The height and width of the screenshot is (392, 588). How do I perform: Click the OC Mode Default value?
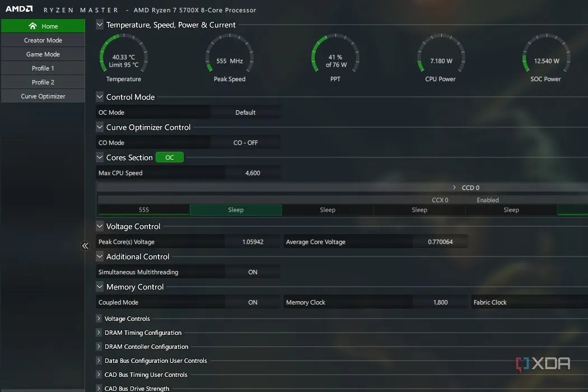245,112
